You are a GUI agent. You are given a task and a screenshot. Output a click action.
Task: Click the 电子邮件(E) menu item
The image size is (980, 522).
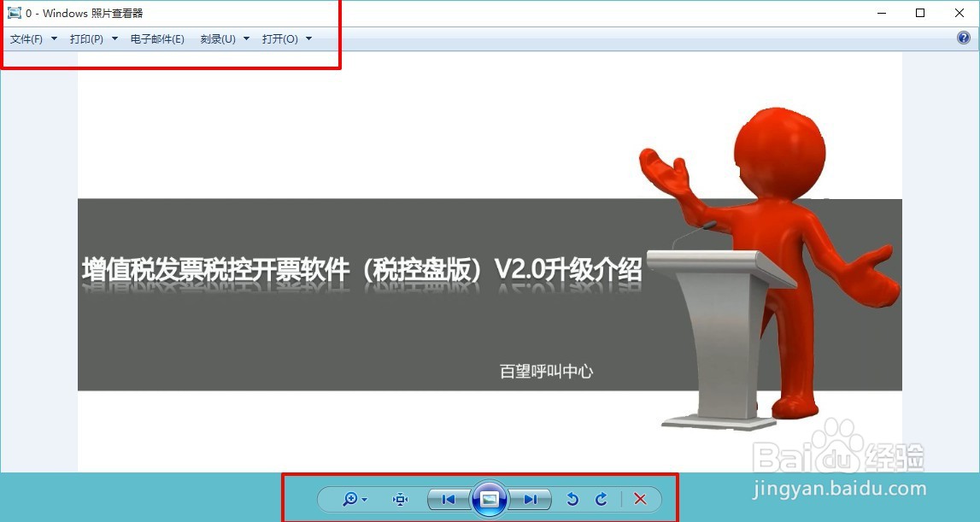157,38
